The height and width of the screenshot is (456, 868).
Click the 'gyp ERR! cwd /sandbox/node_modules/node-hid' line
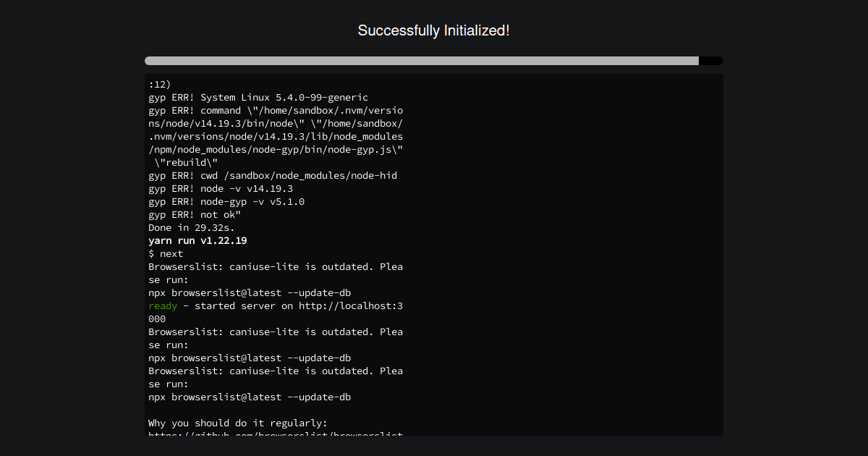coord(273,176)
